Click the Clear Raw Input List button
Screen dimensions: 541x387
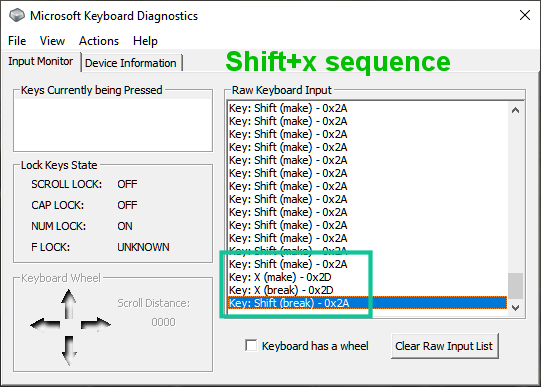coord(444,346)
